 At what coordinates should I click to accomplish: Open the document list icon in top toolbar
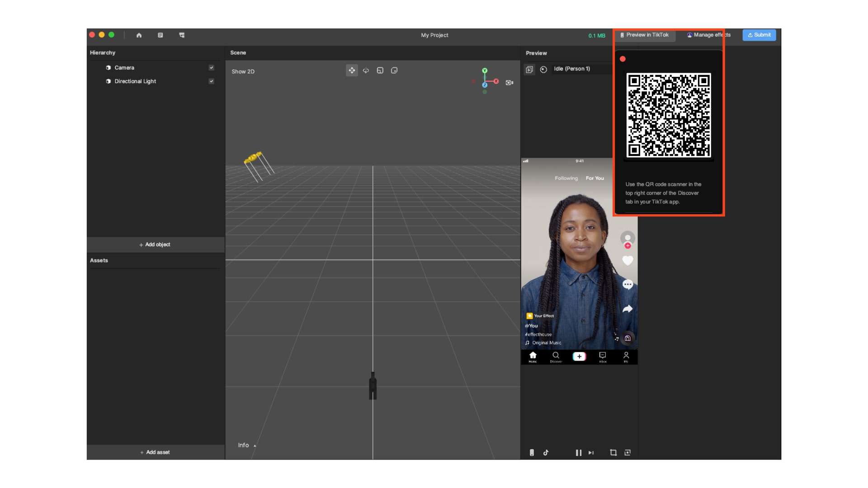pos(160,35)
